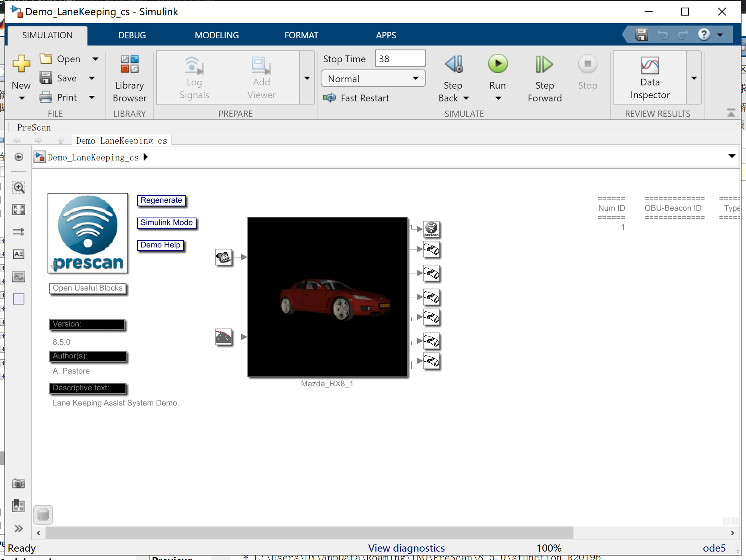Click the quick access save icon in the title ribbon
The height and width of the screenshot is (560, 746).
(642, 35)
